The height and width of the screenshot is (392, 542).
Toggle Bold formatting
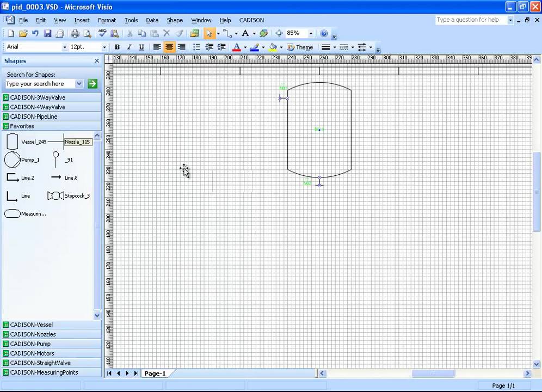(x=117, y=47)
